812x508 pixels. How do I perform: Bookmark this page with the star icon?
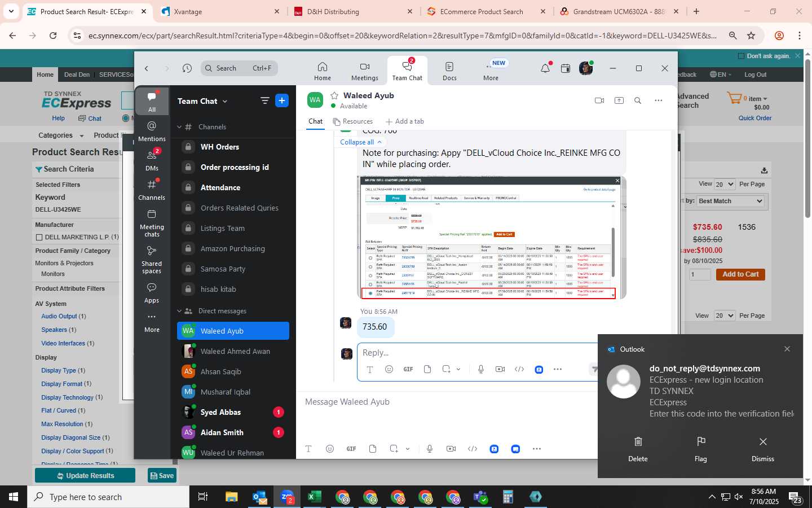pos(751,36)
